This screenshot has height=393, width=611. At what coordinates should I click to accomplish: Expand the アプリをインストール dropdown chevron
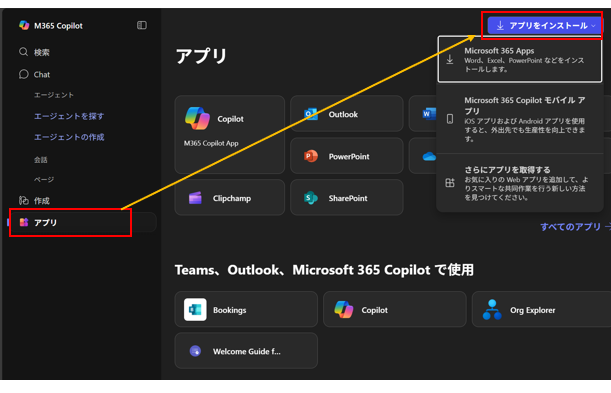pos(593,26)
